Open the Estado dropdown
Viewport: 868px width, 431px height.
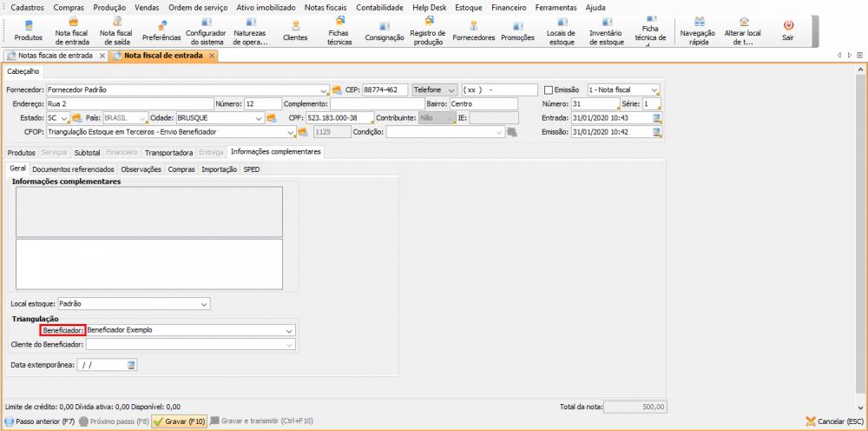(x=65, y=118)
